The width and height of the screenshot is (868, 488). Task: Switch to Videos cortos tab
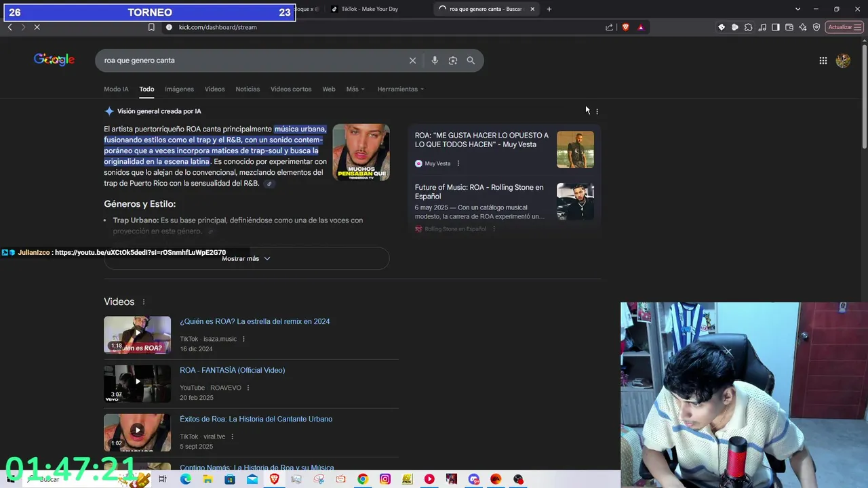pyautogui.click(x=291, y=89)
